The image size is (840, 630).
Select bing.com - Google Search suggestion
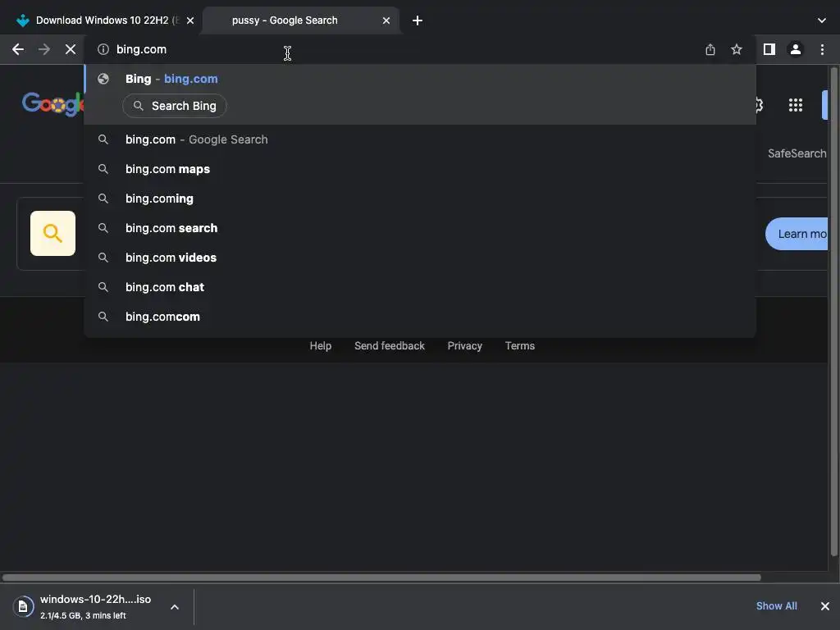coord(420,139)
